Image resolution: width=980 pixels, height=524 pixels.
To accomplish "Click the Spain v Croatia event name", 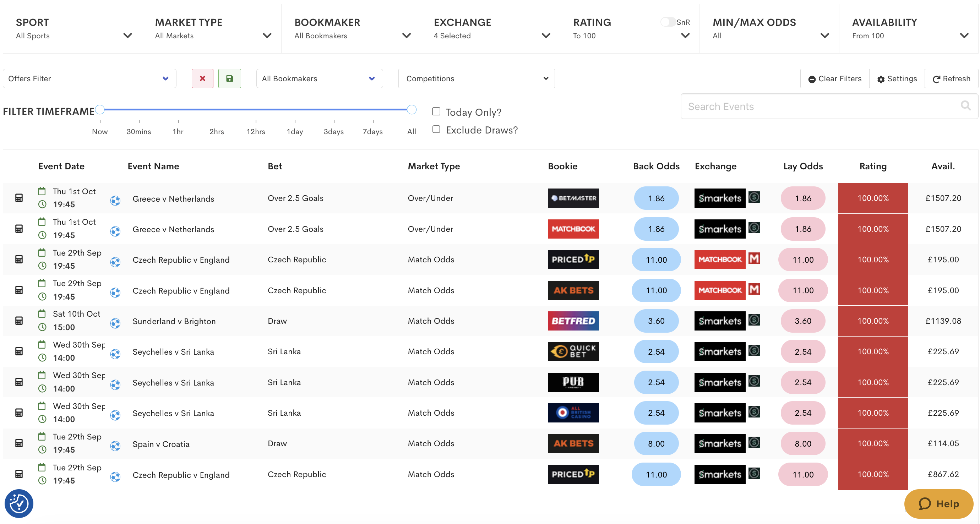I will click(160, 444).
